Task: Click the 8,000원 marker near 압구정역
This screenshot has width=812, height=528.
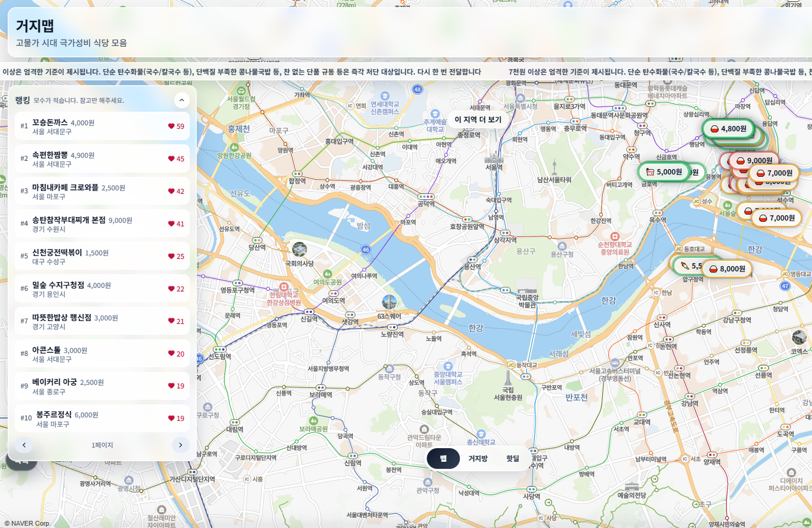Action: [727, 268]
